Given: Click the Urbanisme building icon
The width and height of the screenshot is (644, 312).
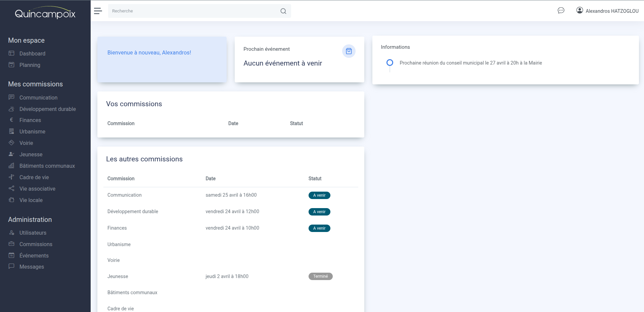Looking at the screenshot, I should (11, 131).
